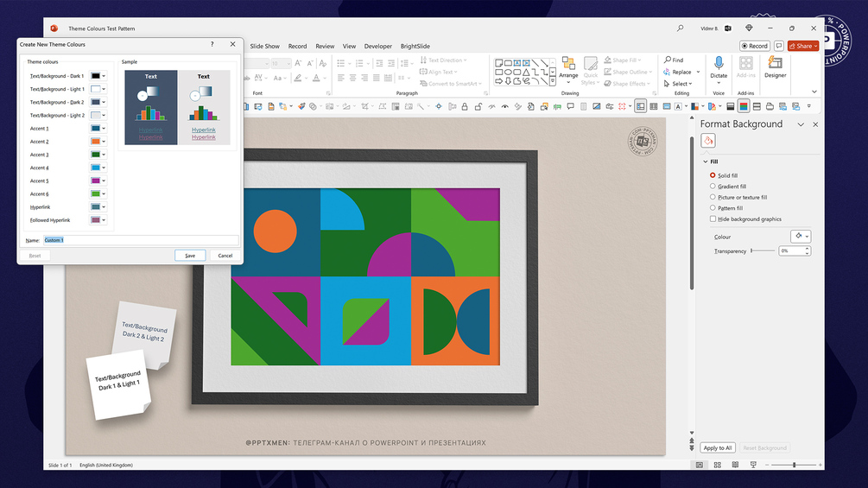Viewport: 868px width, 488px height.
Task: Open the Record ribbon tab
Action: tap(297, 46)
